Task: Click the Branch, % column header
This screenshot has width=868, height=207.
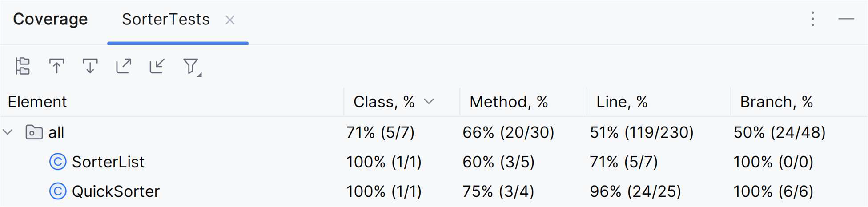Action: pos(776,102)
